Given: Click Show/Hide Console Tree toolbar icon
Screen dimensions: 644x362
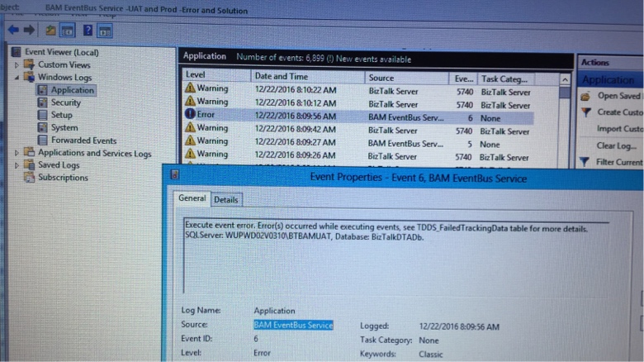Looking at the screenshot, I should click(68, 31).
